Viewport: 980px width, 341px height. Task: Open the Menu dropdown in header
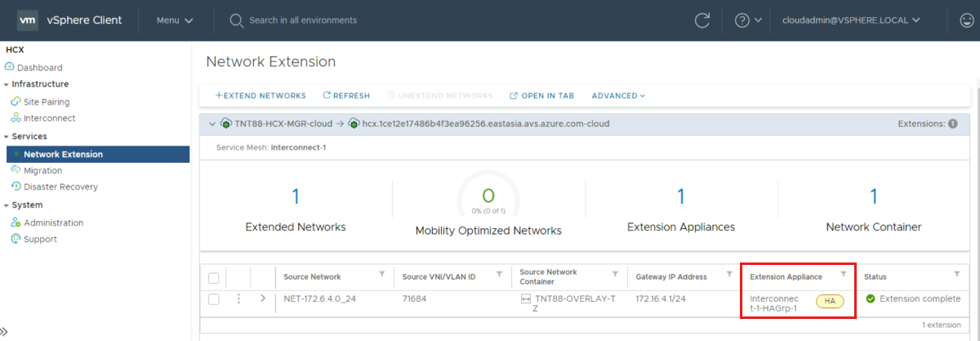coord(175,20)
